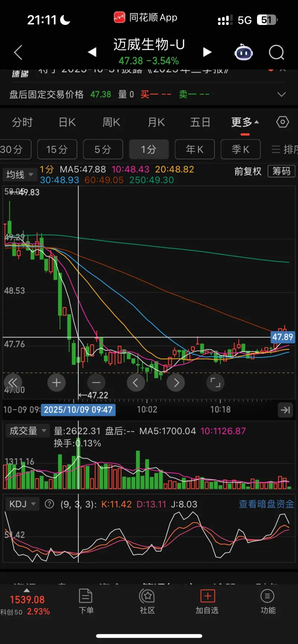The height and width of the screenshot is (644, 298).
Task: Tap the back arrow in header
Action: click(x=18, y=52)
